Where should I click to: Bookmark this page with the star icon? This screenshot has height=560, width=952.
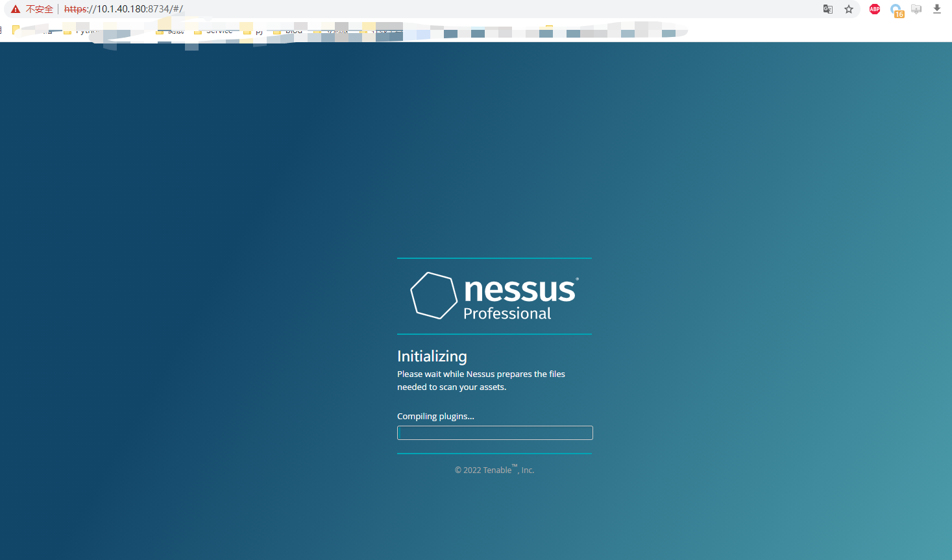tap(849, 9)
